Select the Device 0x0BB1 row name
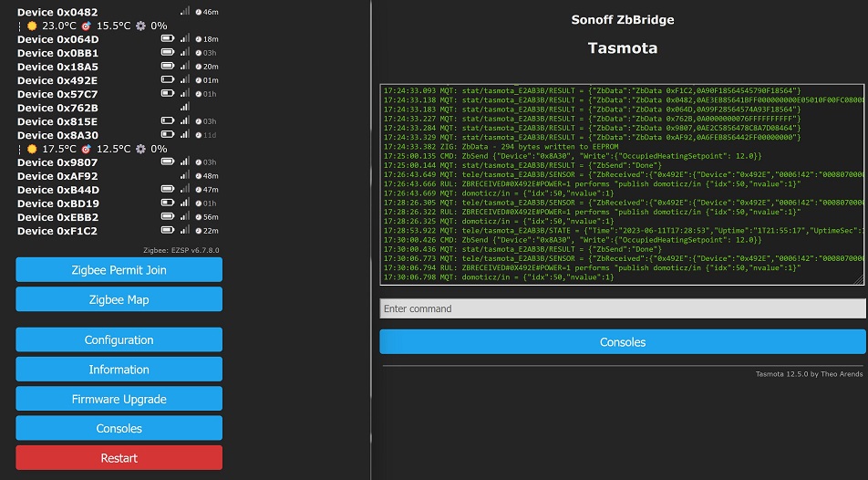This screenshot has width=868, height=480. 57,53
